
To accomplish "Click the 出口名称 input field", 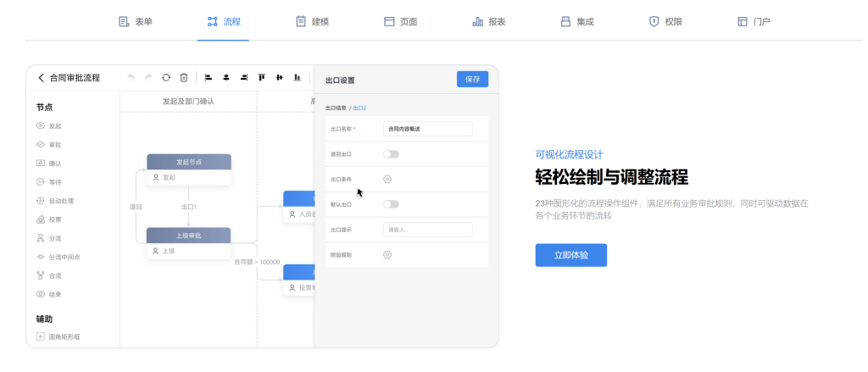I will tap(427, 129).
